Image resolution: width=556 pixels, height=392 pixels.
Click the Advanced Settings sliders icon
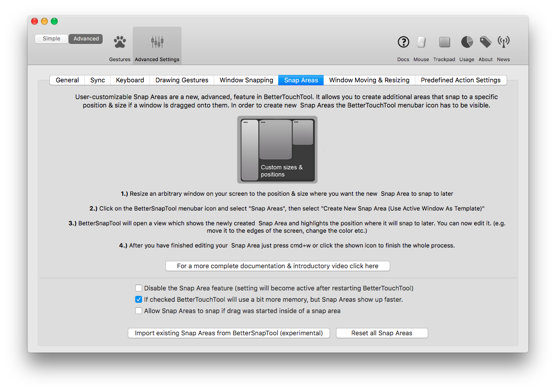click(x=157, y=42)
